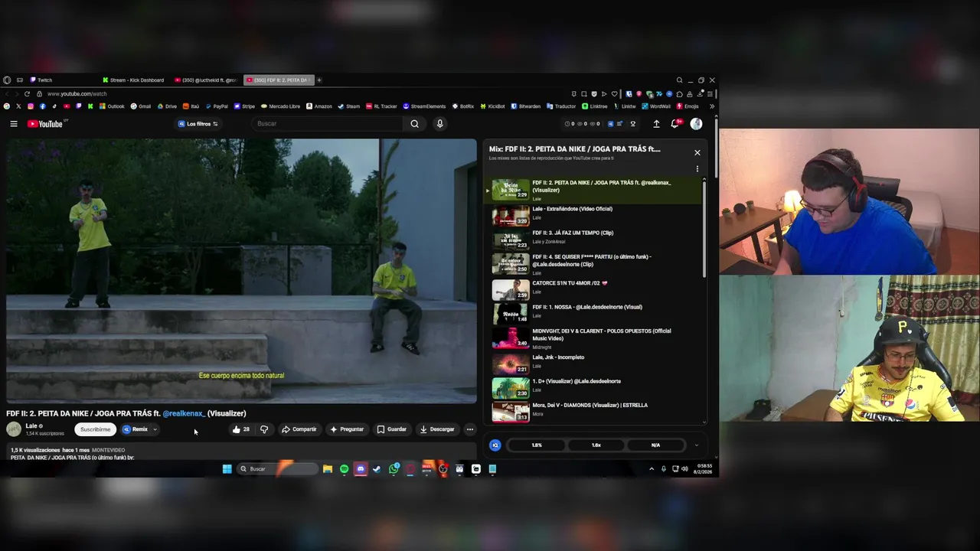
Task: Click the Windows taskbar Buscar search box
Action: point(277,469)
